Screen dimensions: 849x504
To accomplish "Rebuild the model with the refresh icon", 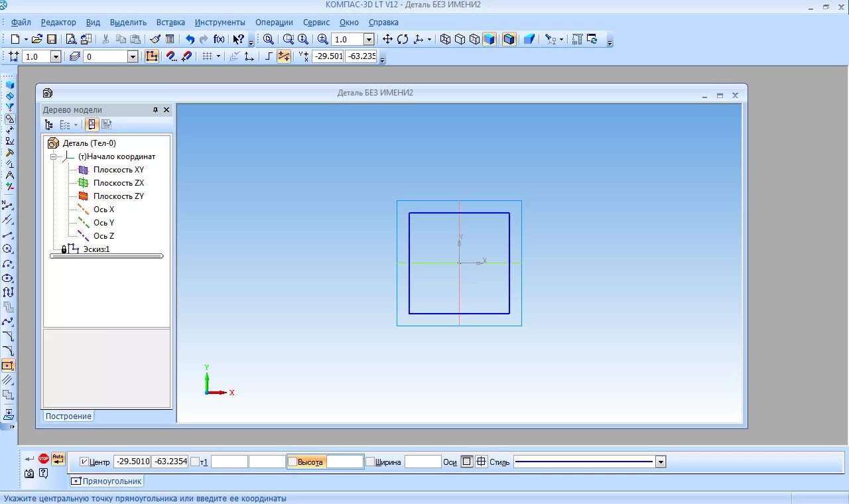I will 592,39.
